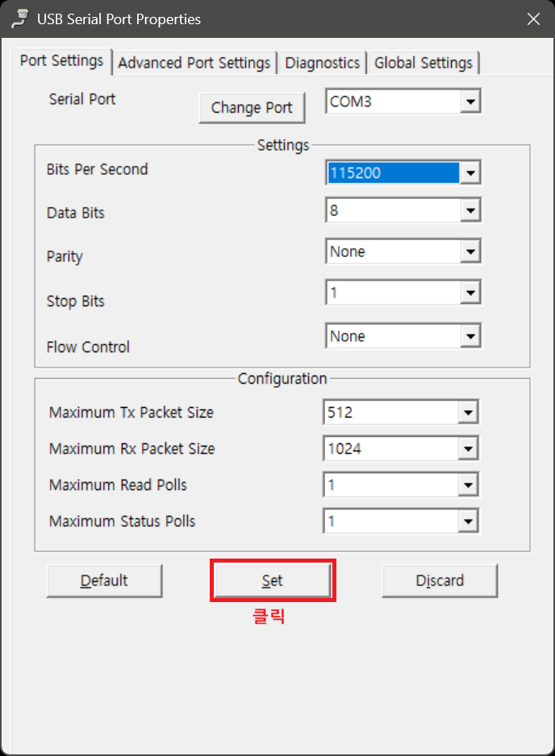Screen dimensions: 555x756
Task: Expand Maximum Tx Packet Size dropdown
Action: pyautogui.click(x=467, y=413)
